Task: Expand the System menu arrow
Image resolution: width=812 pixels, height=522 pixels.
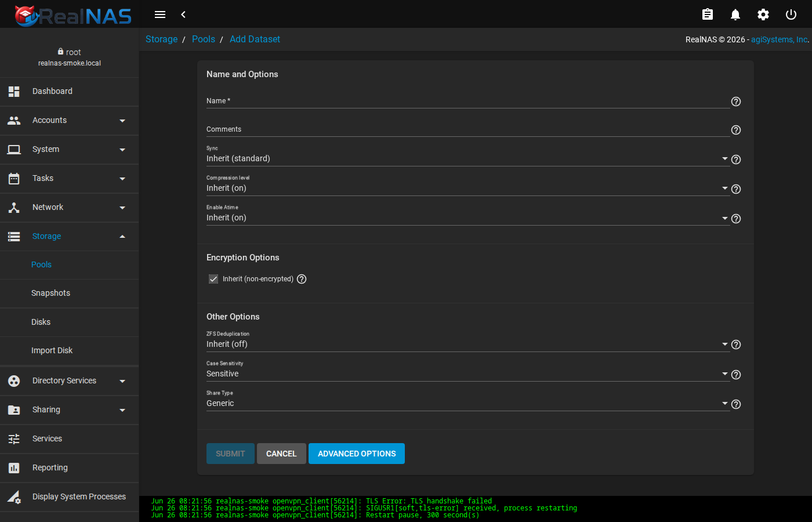Action: point(122,150)
